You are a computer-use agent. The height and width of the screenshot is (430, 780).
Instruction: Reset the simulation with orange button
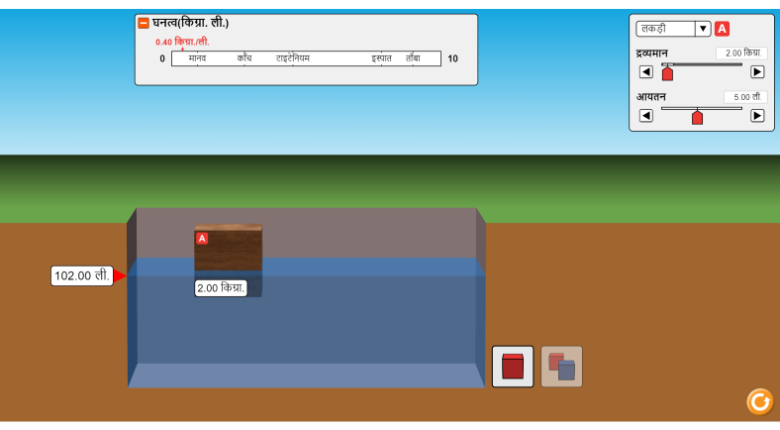click(760, 401)
